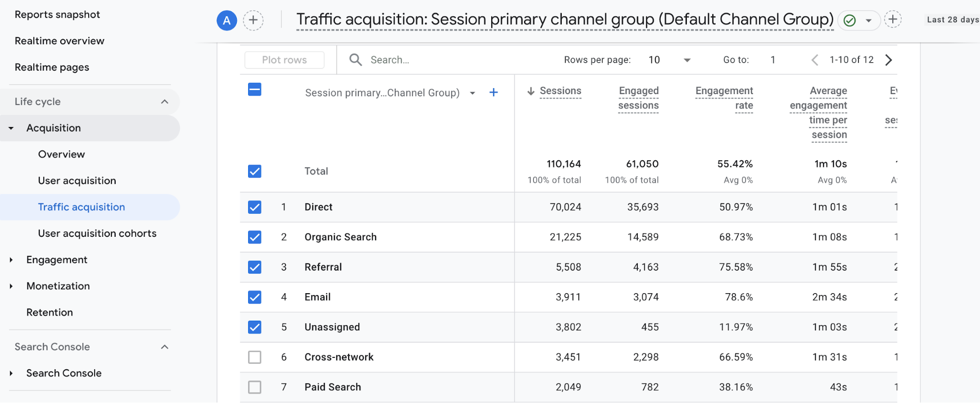Open the Retention report
This screenshot has height=403, width=980.
coord(50,312)
